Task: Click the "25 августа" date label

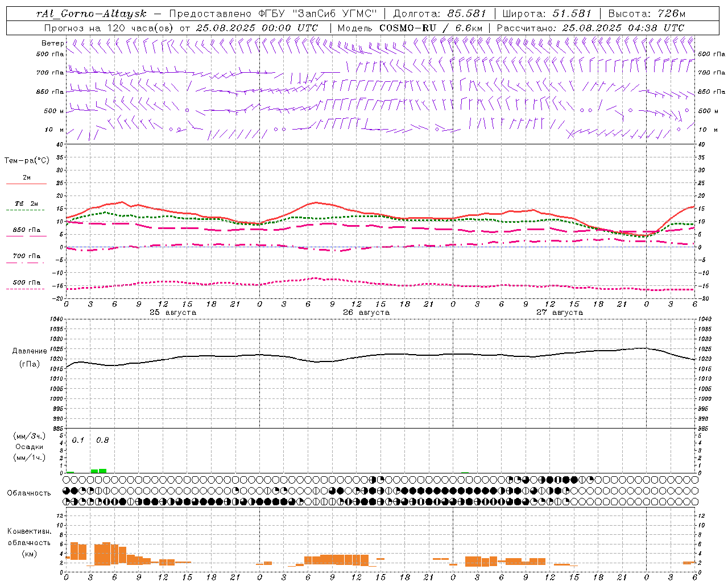Action: 173,313
